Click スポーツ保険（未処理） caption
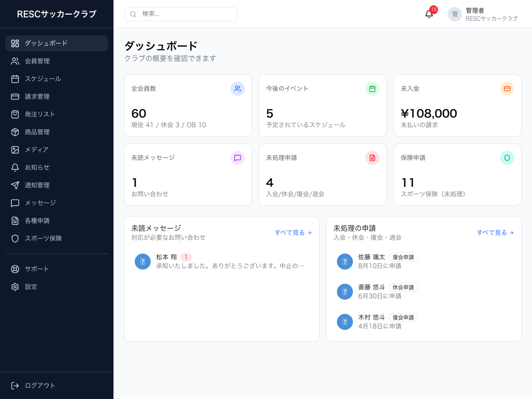The height and width of the screenshot is (399, 532). click(435, 194)
